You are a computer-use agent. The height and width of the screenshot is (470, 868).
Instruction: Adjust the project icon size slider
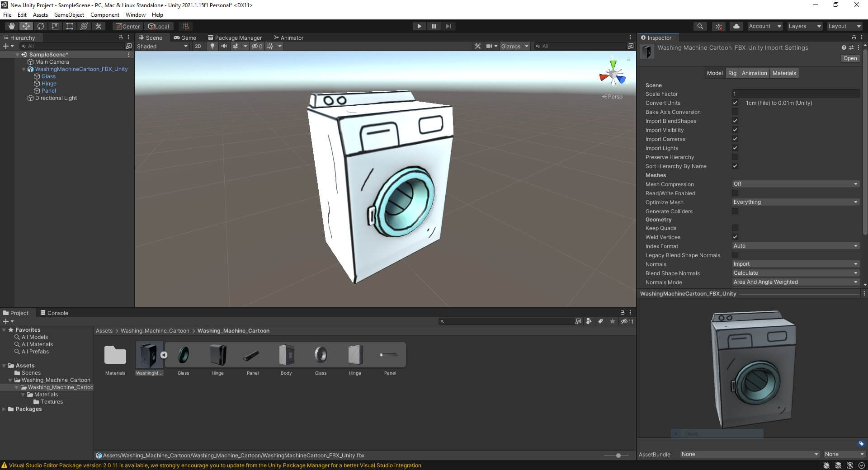pyautogui.click(x=618, y=456)
